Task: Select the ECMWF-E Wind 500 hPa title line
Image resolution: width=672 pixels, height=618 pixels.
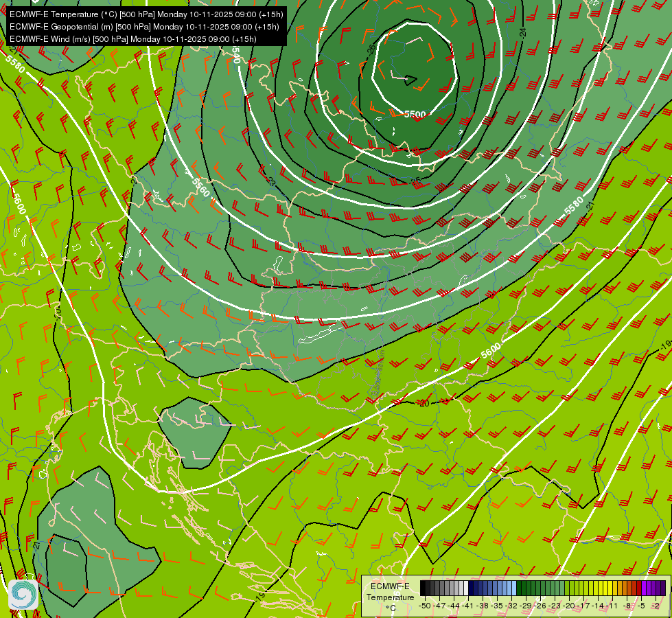Action: point(133,39)
